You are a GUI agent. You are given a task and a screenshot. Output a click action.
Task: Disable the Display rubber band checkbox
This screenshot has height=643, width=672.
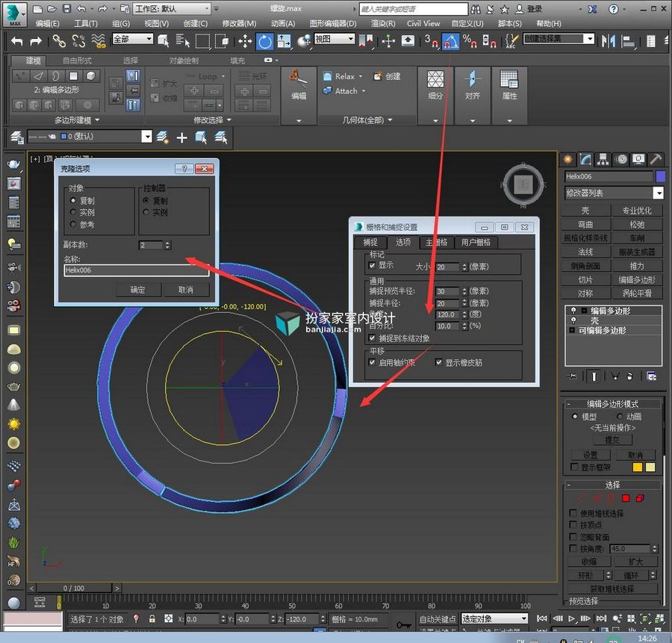point(439,362)
